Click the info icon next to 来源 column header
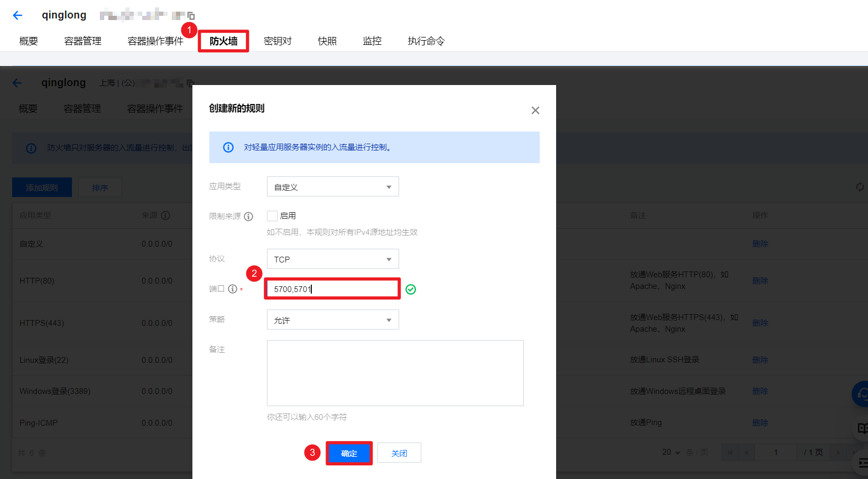The image size is (868, 479). [x=165, y=215]
